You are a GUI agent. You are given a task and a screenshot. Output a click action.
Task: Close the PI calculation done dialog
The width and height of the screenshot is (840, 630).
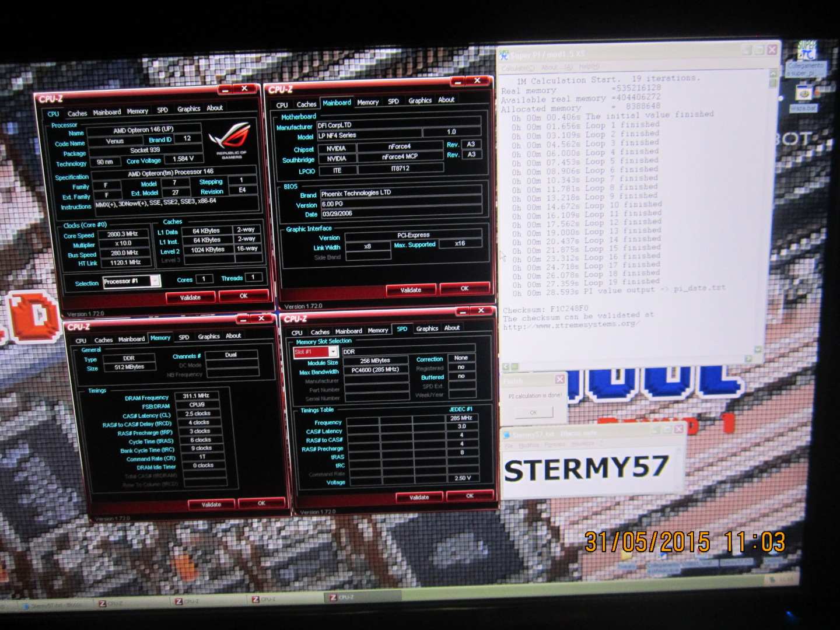[559, 379]
